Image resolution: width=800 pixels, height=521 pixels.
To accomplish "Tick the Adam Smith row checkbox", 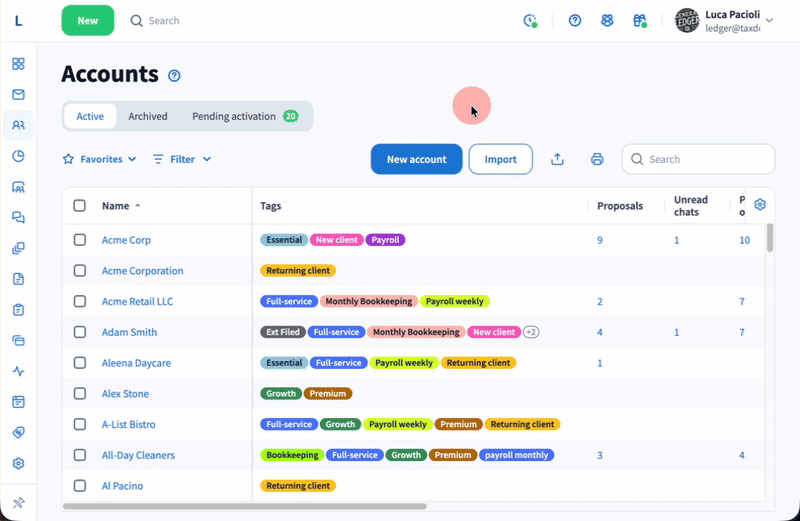I will click(80, 332).
